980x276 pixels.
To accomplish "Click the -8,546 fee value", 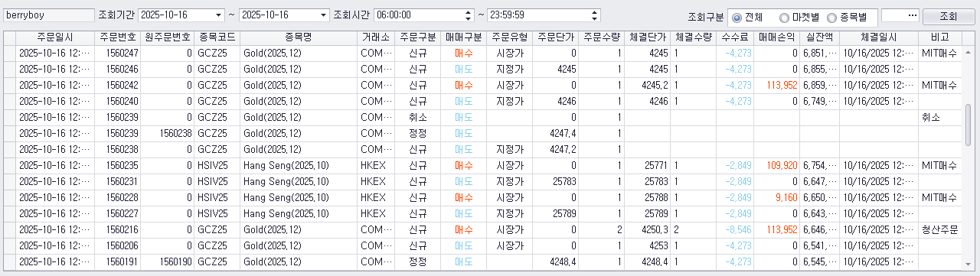I will (739, 229).
